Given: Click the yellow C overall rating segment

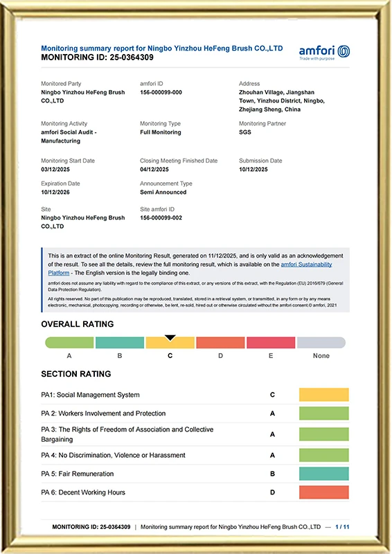Looking at the screenshot, I should [170, 342].
